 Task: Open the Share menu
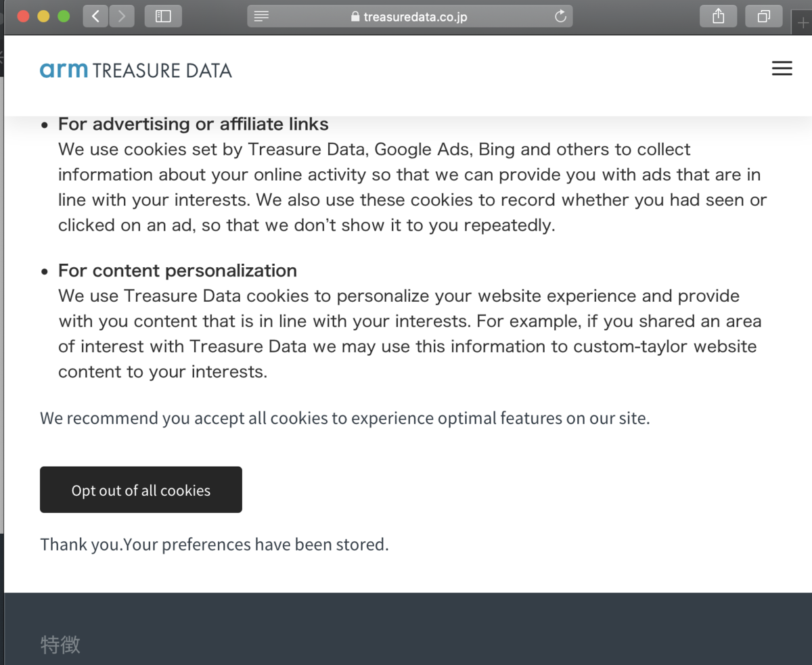[x=719, y=16]
